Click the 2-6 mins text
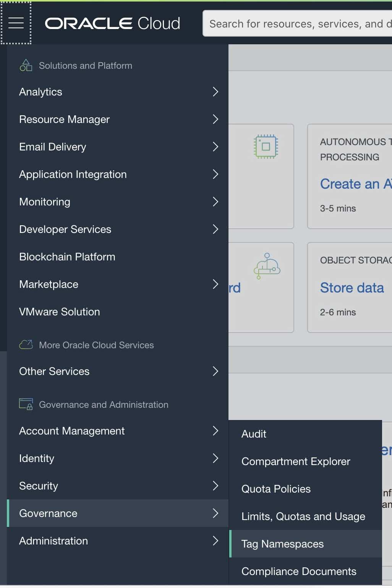 [338, 312]
